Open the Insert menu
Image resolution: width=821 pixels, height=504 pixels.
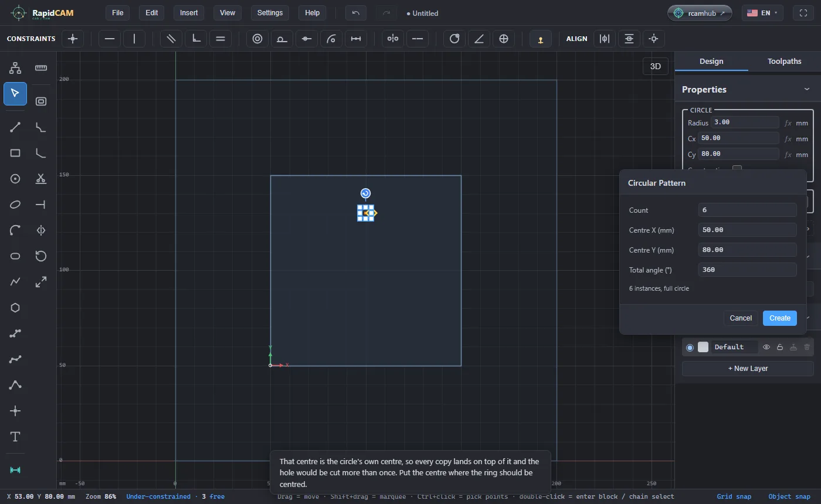[189, 13]
